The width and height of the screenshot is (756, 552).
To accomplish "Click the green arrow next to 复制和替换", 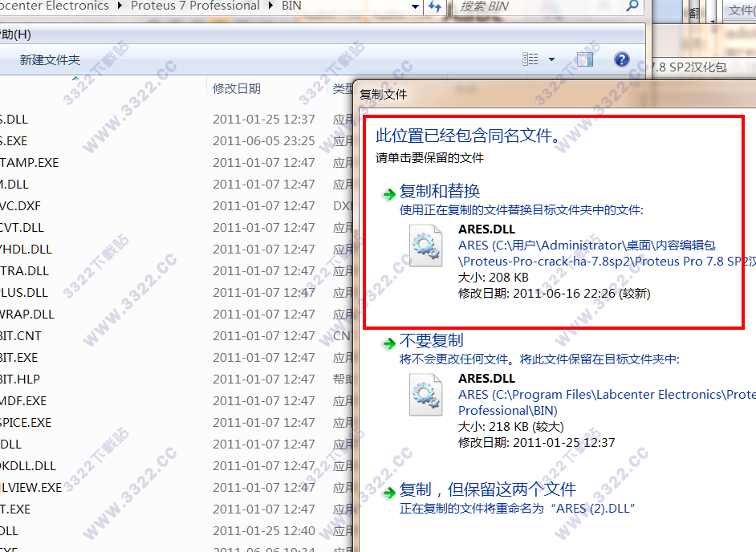I will click(388, 192).
